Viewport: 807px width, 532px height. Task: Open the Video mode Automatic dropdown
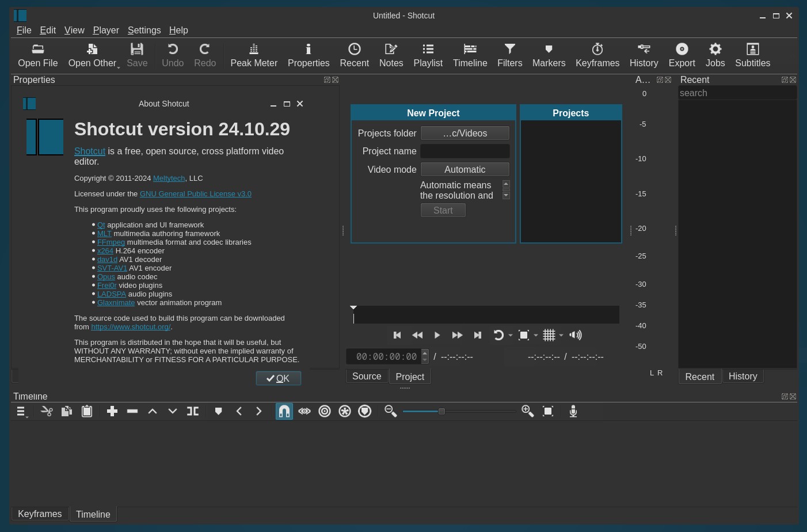coord(465,169)
